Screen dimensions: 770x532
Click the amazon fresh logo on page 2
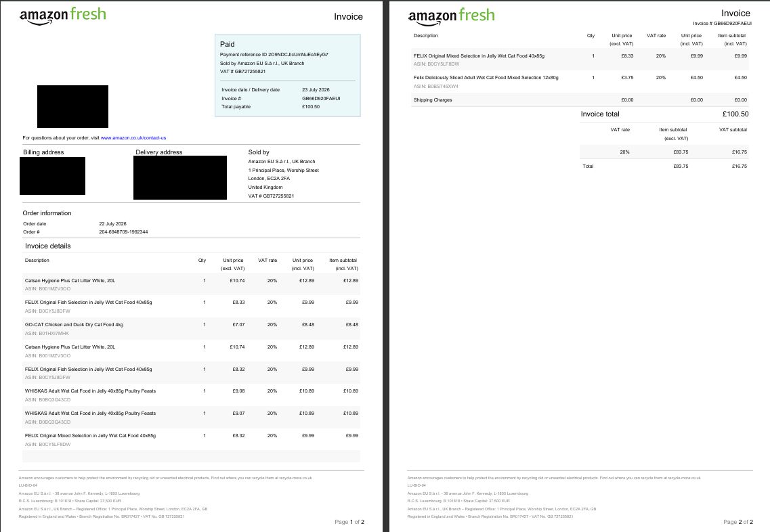click(451, 17)
